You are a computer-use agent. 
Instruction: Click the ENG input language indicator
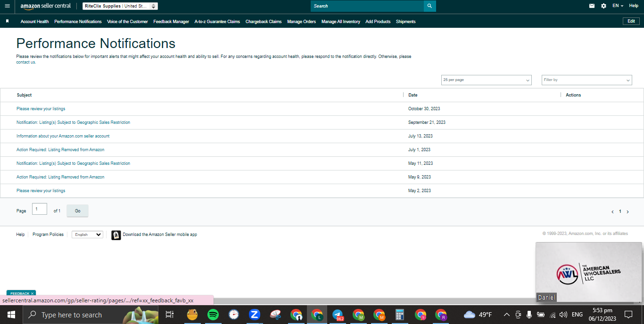click(577, 315)
